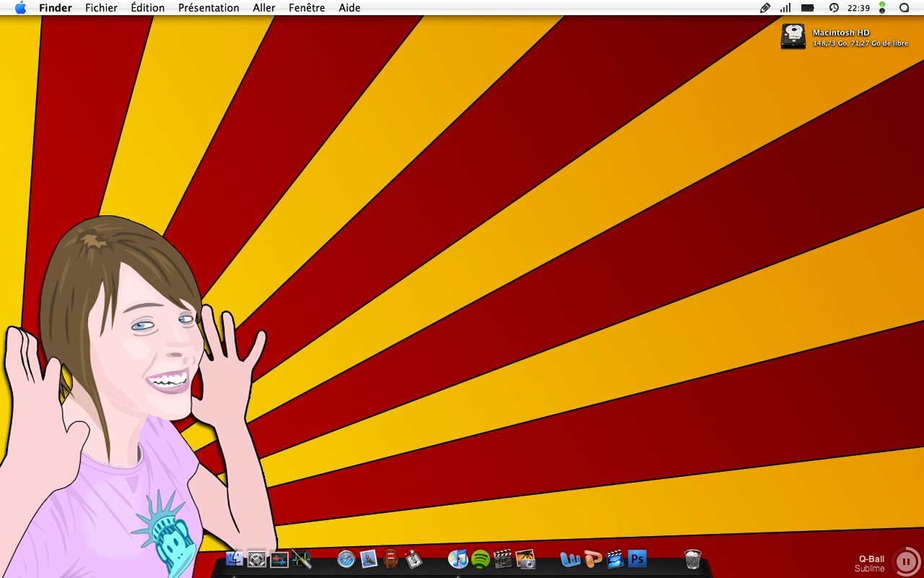Click the battery status icon
The width and height of the screenshot is (924, 578).
[x=808, y=8]
